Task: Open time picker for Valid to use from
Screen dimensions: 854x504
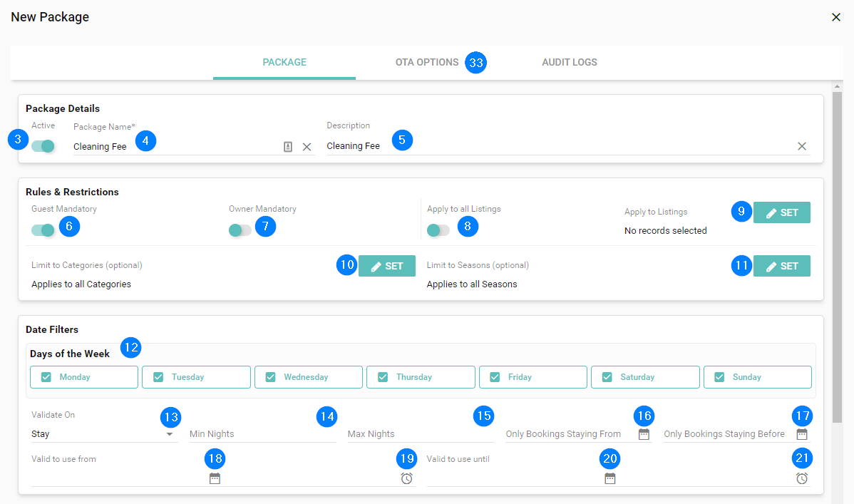Action: pos(406,478)
